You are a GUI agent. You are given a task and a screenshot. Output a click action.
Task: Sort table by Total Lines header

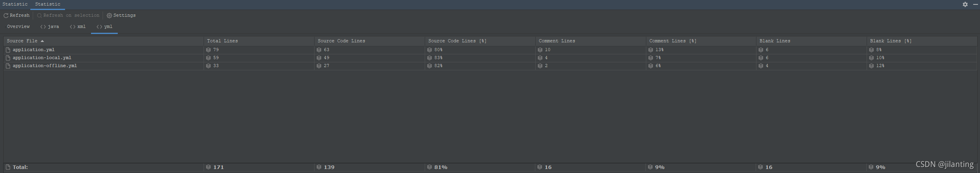click(222, 41)
